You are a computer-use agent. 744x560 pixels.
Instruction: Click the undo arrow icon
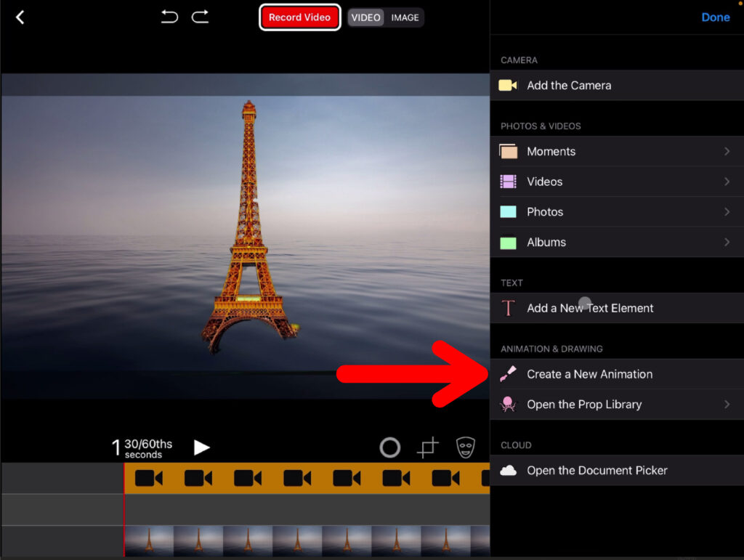[x=169, y=17]
